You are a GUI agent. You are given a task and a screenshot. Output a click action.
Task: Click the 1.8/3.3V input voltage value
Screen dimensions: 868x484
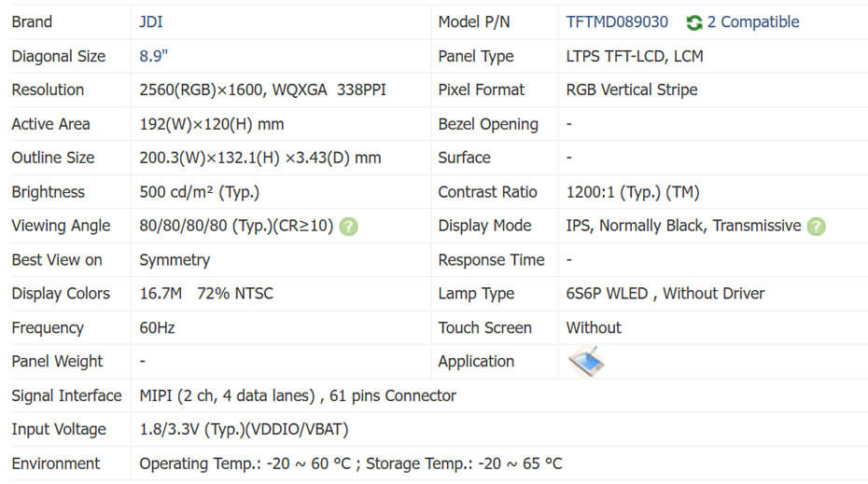pos(244,430)
